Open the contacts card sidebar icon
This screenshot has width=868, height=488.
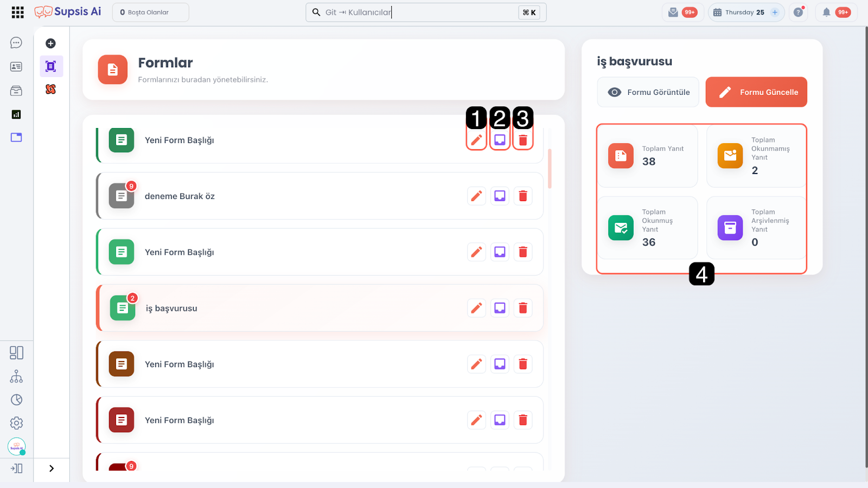(x=16, y=67)
